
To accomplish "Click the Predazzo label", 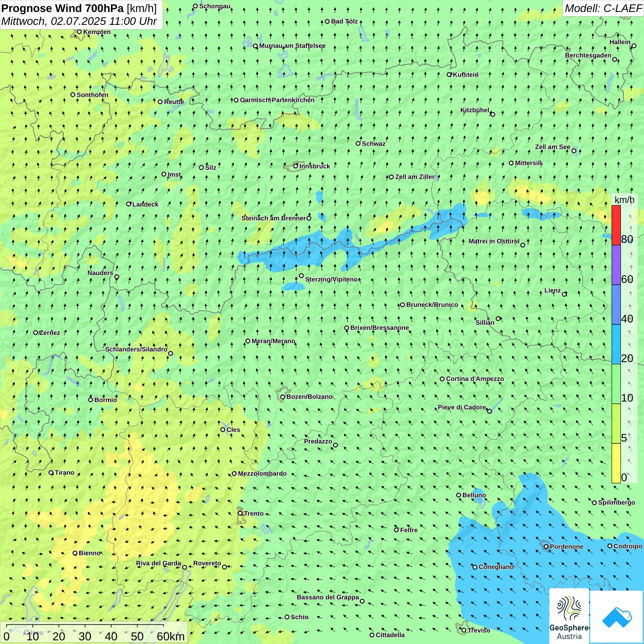I will (318, 441).
